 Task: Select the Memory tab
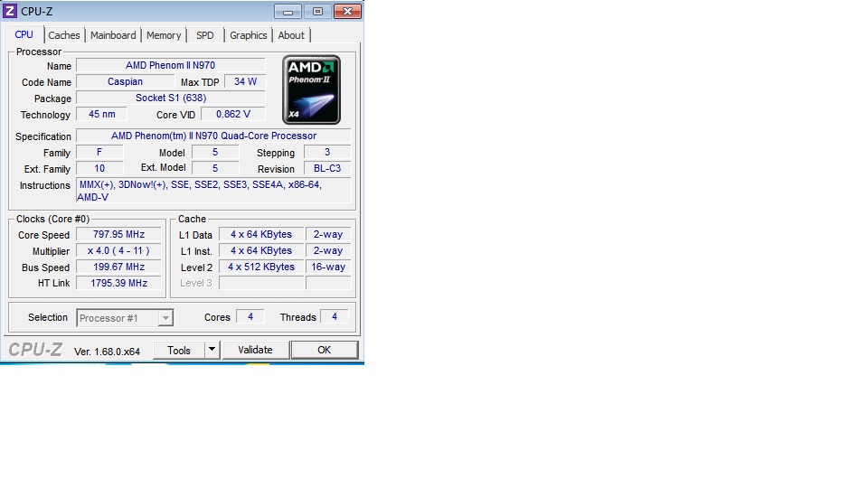pos(164,35)
